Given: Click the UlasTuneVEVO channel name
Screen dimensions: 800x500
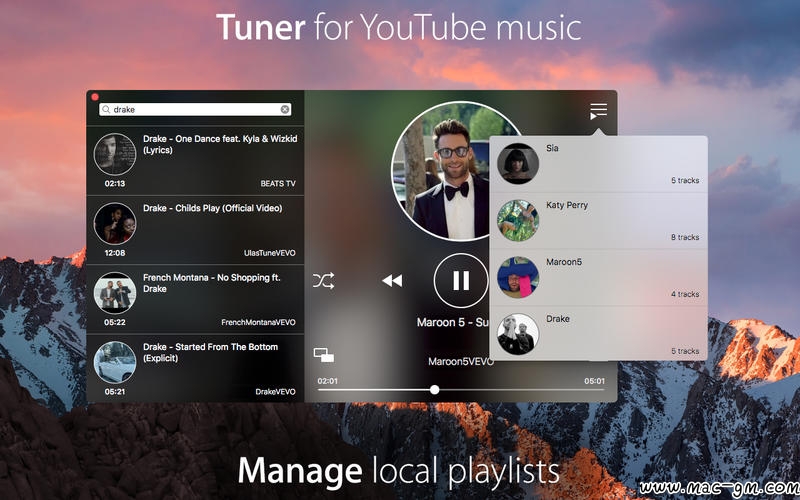Looking at the screenshot, I should [269, 253].
